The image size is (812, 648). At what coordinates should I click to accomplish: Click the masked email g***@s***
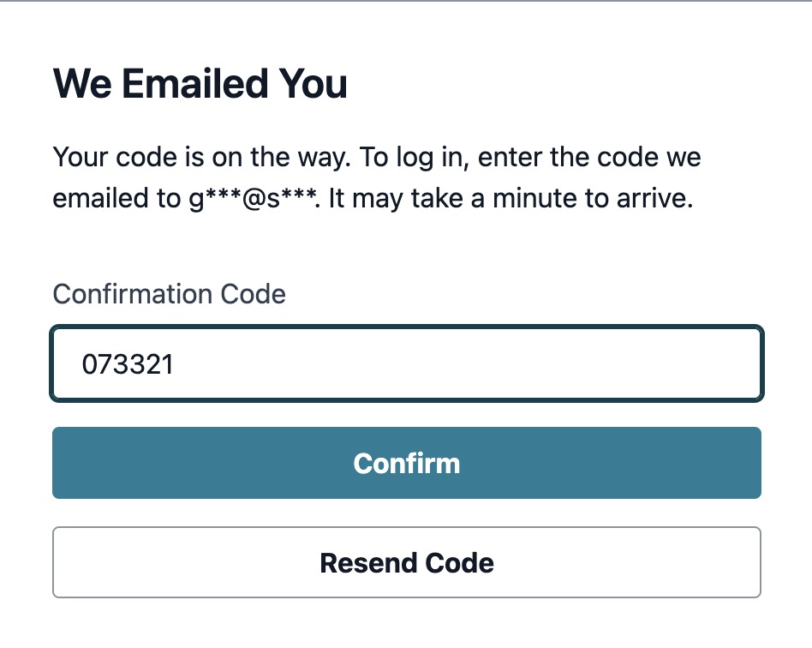[254, 199]
